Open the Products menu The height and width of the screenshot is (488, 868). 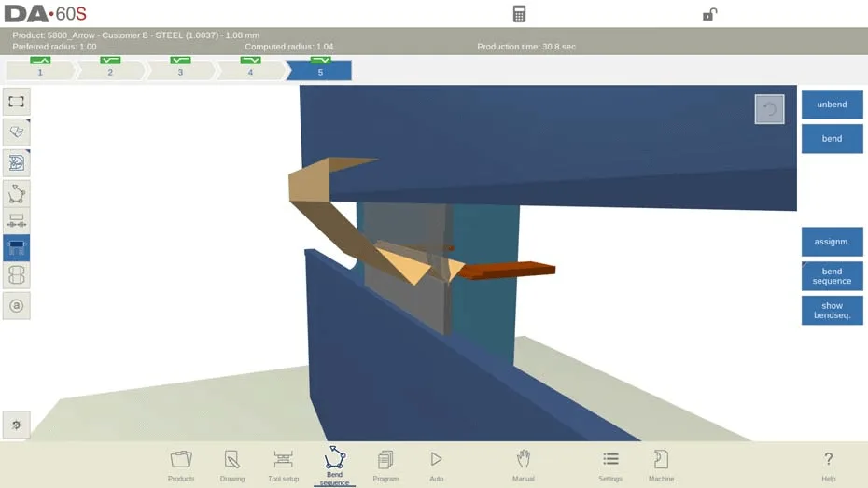pyautogui.click(x=181, y=466)
